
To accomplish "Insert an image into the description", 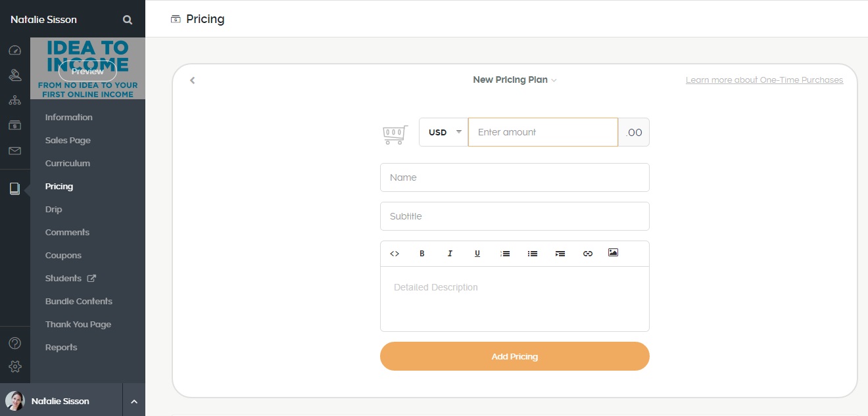I will (613, 253).
